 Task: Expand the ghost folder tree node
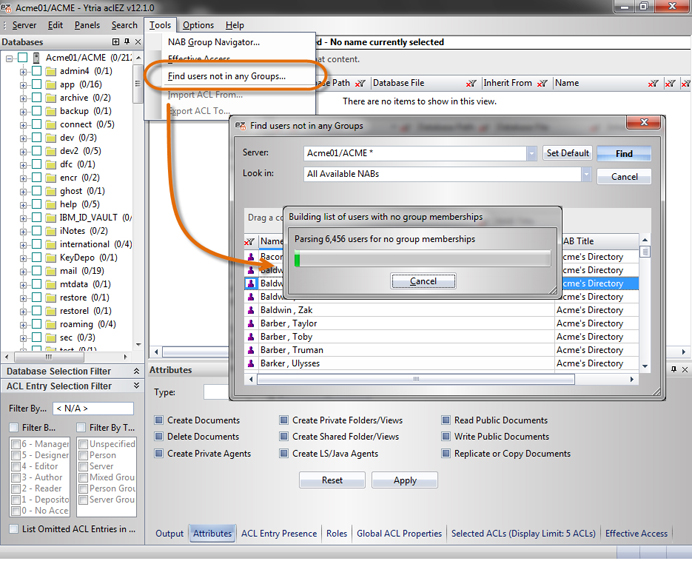(23, 191)
